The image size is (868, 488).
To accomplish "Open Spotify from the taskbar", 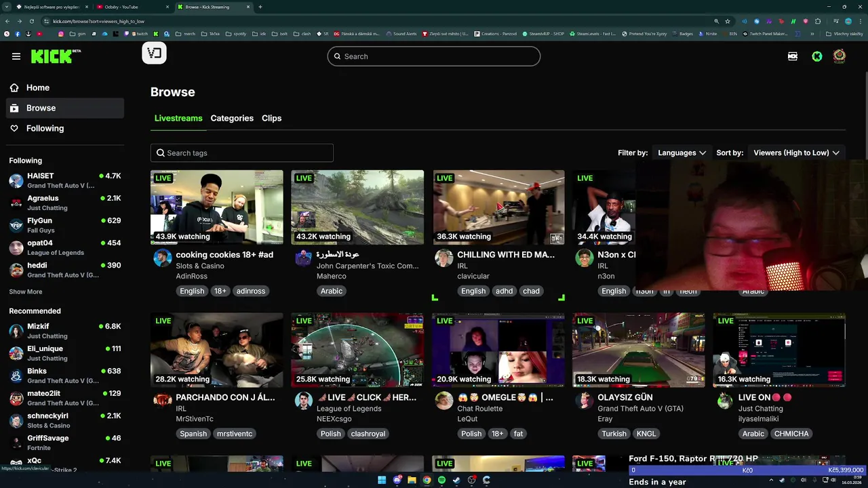I will [x=441, y=480].
